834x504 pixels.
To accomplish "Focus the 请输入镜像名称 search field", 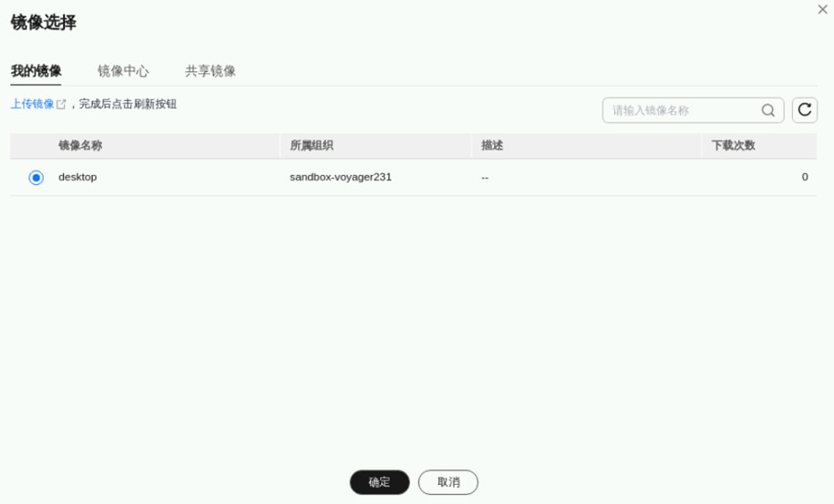I will 685,110.
